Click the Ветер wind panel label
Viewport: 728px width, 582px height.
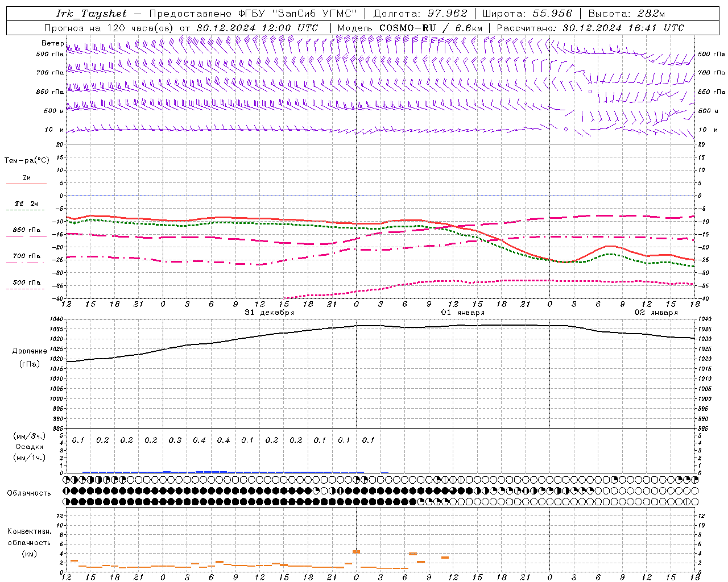pos(52,43)
